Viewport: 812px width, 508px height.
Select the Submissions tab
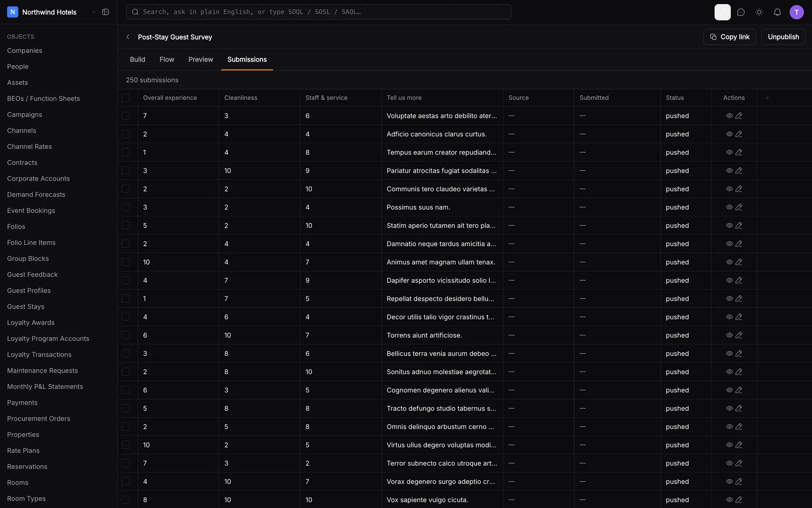[247, 60]
